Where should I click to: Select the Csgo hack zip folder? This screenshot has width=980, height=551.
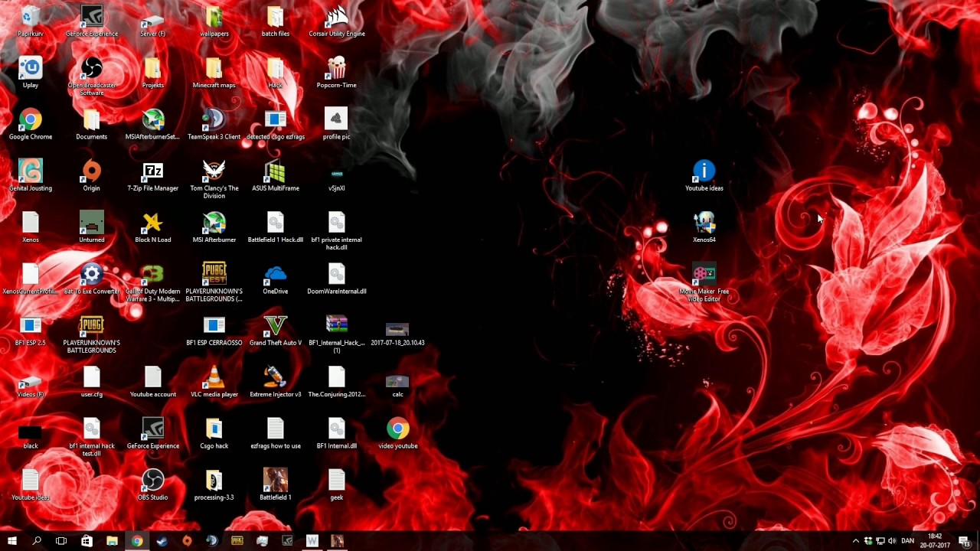(214, 432)
